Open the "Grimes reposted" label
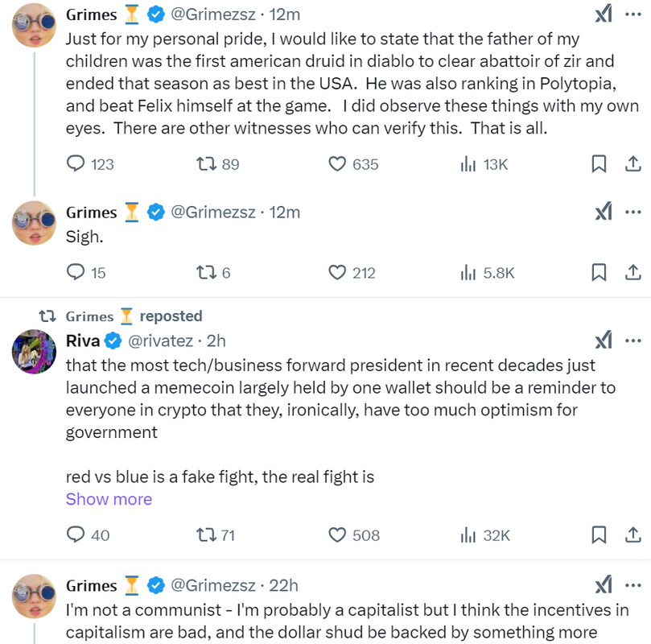 tap(134, 316)
